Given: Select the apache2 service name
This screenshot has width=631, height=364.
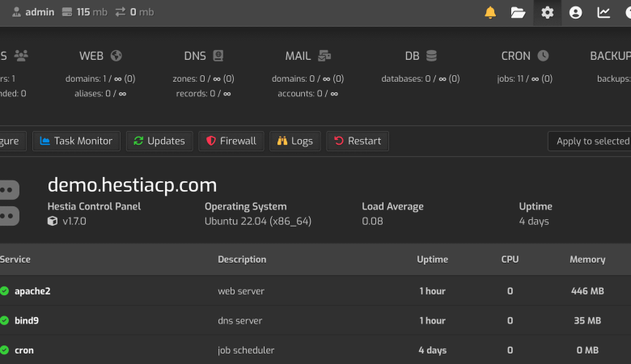Looking at the screenshot, I should coord(32,291).
